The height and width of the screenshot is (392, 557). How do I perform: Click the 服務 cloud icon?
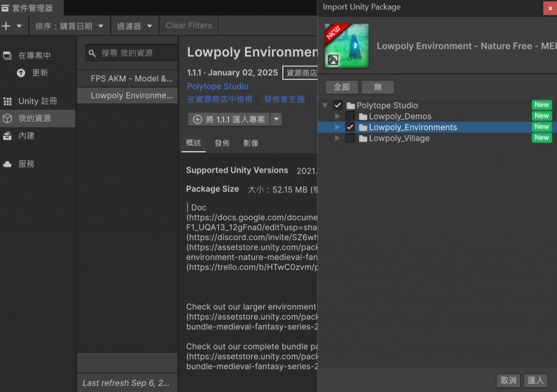click(8, 164)
